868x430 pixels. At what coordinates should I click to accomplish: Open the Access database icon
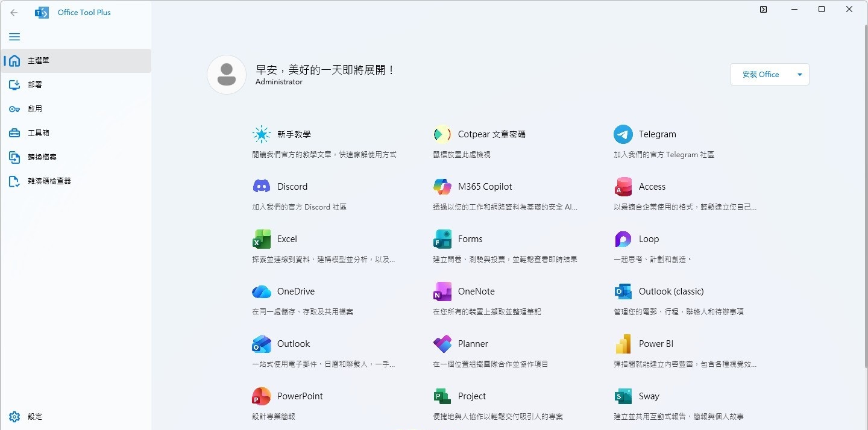coord(623,187)
